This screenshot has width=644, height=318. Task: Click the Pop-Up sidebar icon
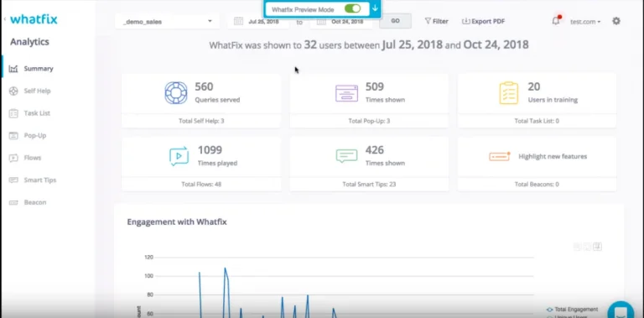click(x=13, y=135)
